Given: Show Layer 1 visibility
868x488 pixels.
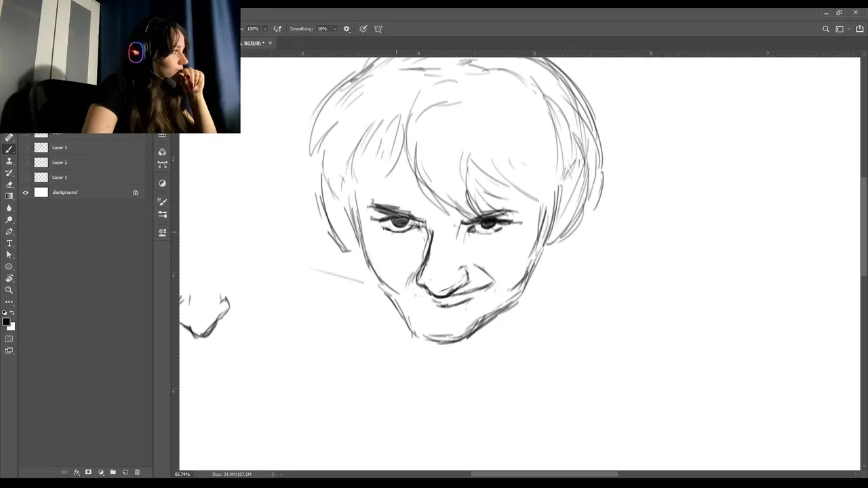Looking at the screenshot, I should pos(26,178).
